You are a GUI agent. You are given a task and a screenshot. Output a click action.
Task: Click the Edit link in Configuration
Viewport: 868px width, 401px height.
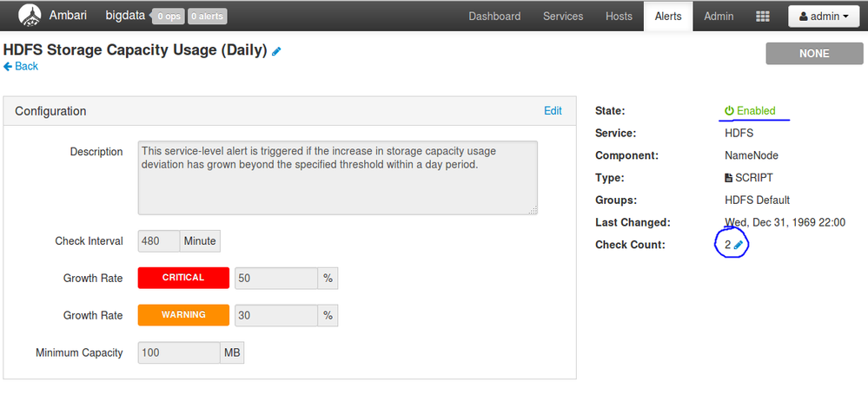point(553,110)
